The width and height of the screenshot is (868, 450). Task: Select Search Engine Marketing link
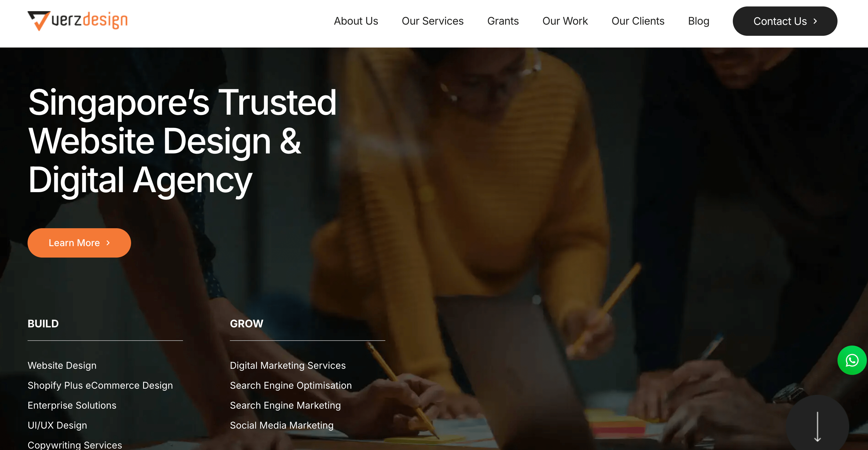285,405
